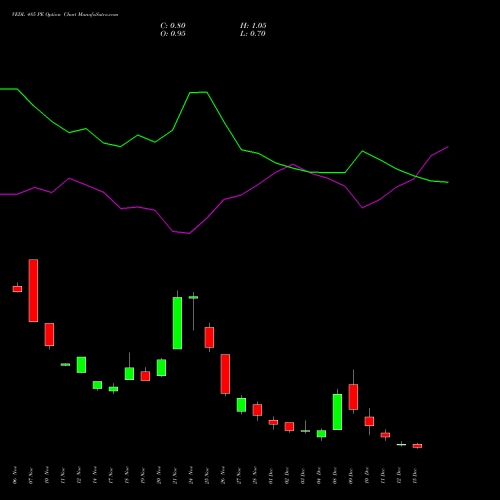Screen dimensions: 500x500
Task: Click the tall red candle for 07 Nov
Action: pyautogui.click(x=33, y=290)
